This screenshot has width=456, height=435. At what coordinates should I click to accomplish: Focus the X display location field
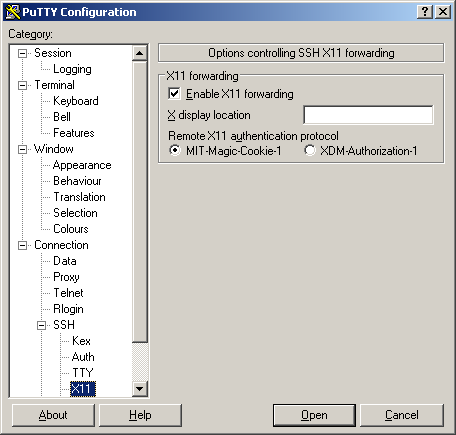tap(368, 115)
